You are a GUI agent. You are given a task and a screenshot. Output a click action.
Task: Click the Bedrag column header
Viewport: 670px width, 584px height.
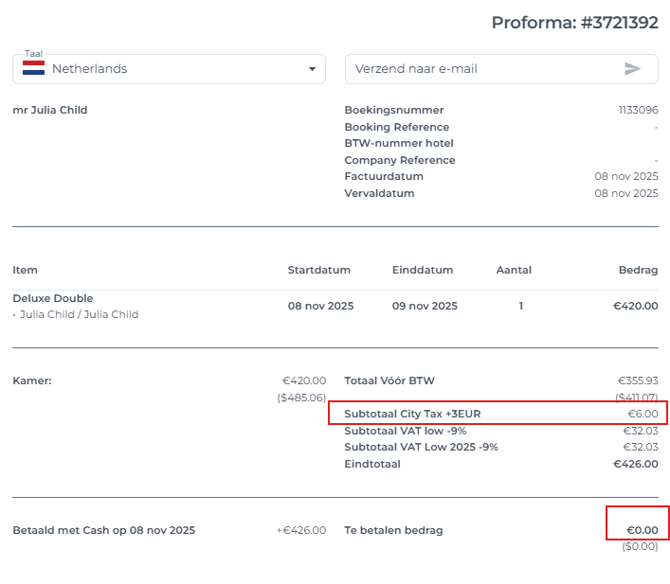[638, 270]
